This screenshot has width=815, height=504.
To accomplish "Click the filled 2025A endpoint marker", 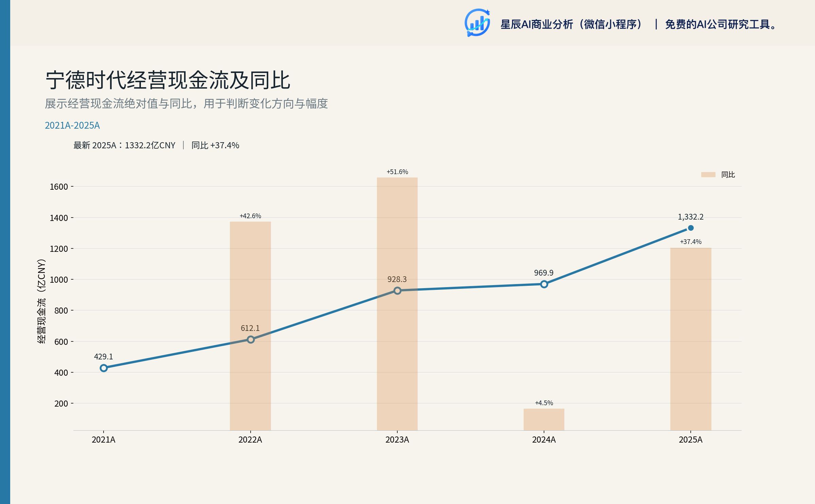I will (x=691, y=228).
